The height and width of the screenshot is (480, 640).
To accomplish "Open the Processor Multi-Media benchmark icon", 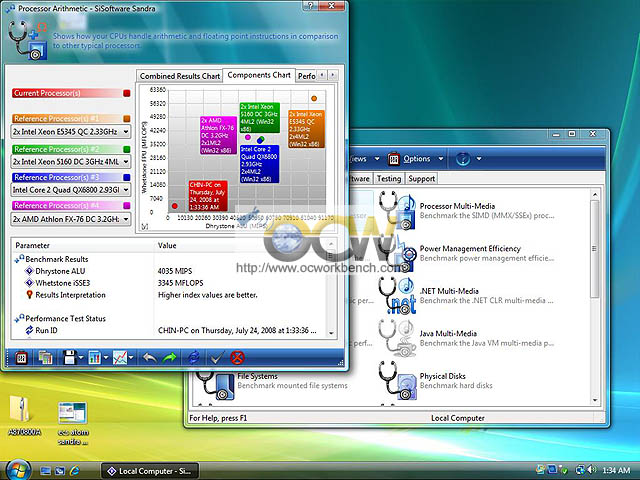I will click(x=396, y=210).
